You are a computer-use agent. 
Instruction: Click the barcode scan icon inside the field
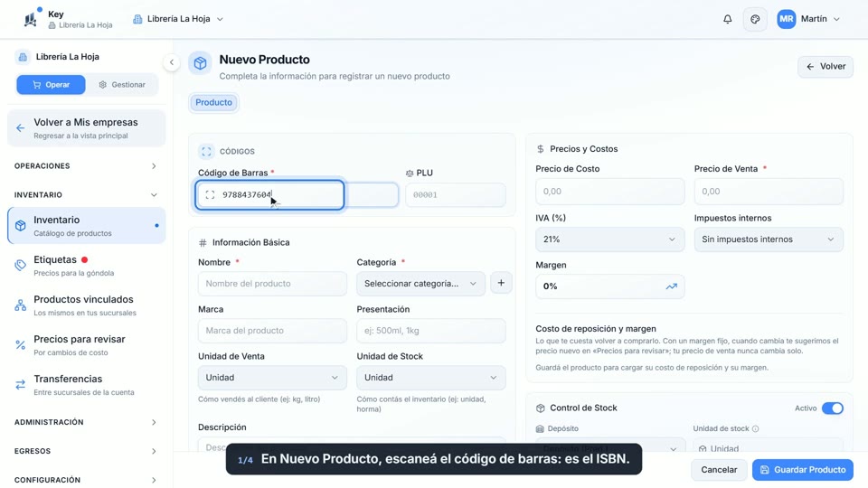tap(210, 195)
